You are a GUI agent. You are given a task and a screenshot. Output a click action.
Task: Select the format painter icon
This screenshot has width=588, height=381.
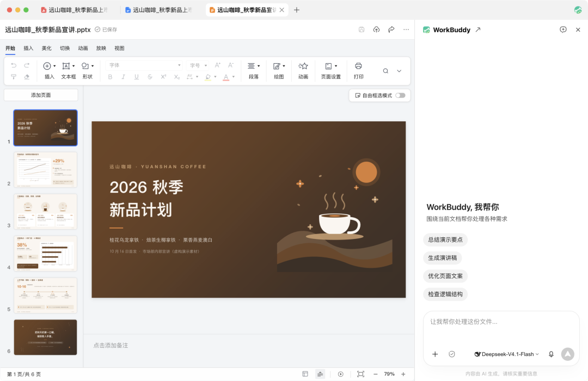tap(14, 77)
